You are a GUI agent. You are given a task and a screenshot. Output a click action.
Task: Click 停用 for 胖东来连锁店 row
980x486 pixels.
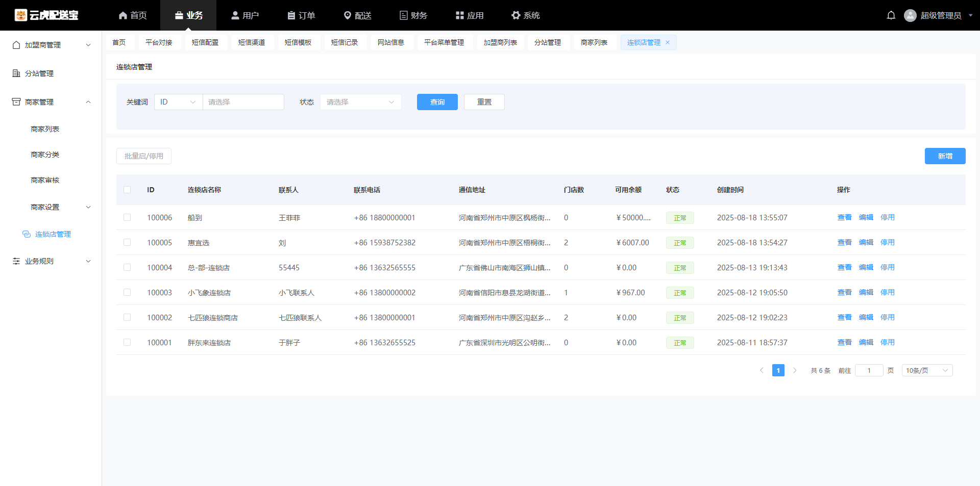pos(888,342)
